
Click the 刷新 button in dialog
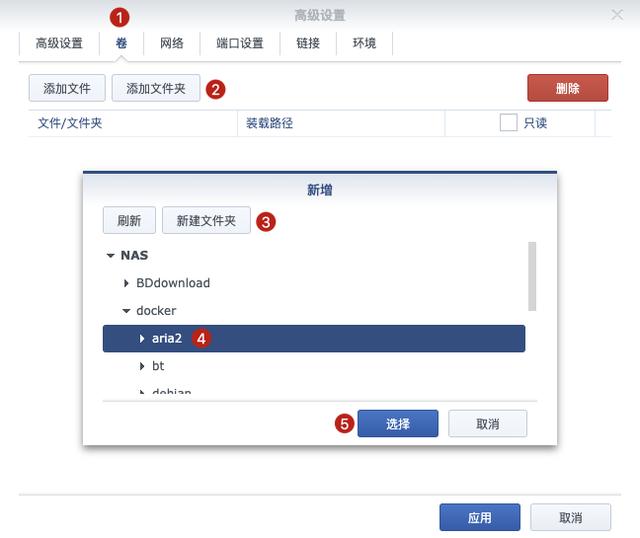pyautogui.click(x=129, y=220)
